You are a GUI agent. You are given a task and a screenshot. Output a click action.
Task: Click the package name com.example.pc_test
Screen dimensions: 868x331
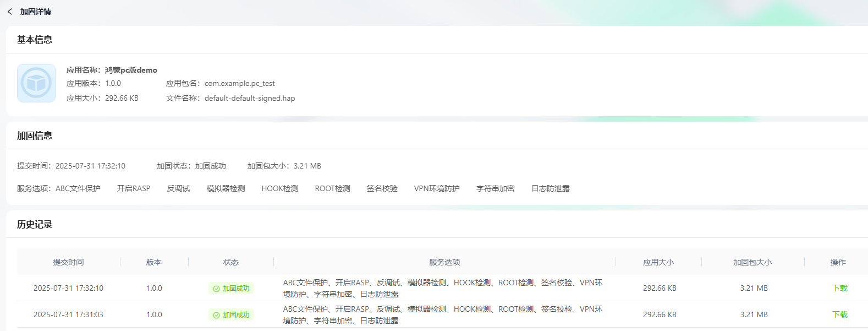point(239,84)
